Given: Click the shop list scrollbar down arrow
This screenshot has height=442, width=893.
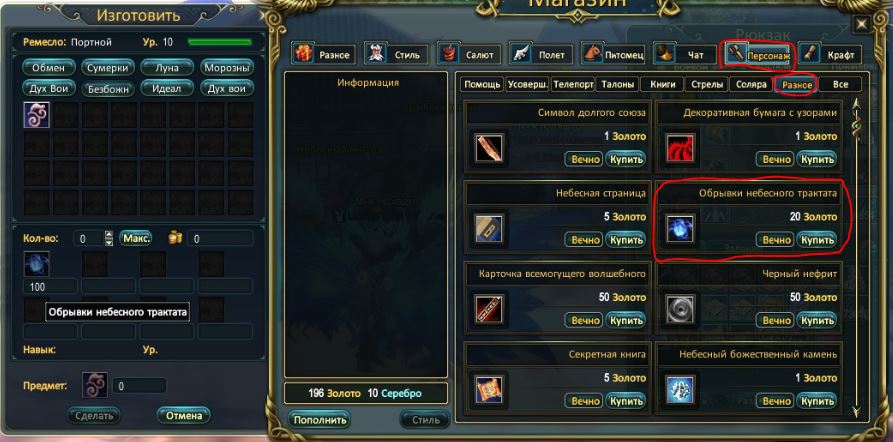Looking at the screenshot, I should coord(855,411).
